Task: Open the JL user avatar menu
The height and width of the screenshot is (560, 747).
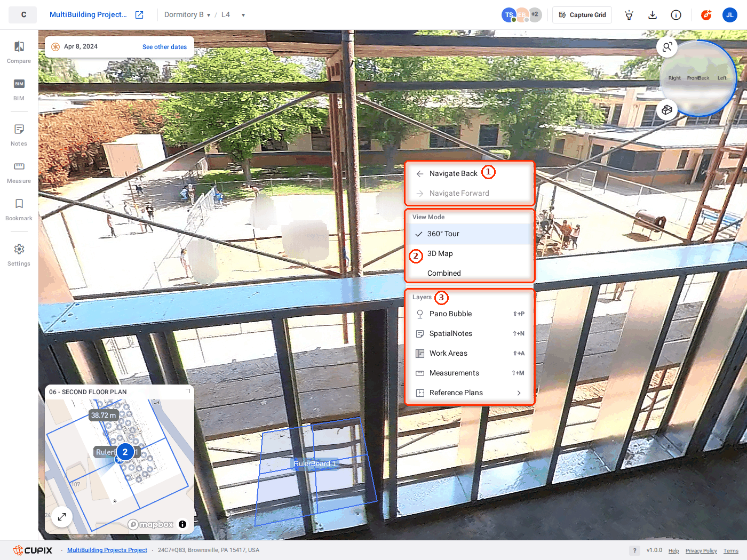Action: click(x=730, y=15)
